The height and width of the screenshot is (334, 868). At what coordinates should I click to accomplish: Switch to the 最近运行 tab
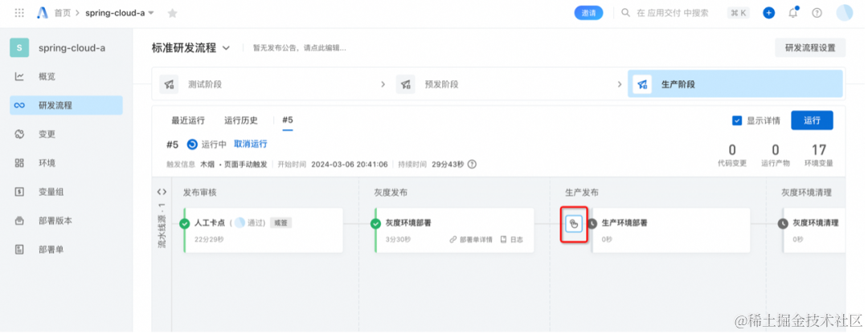coord(187,120)
